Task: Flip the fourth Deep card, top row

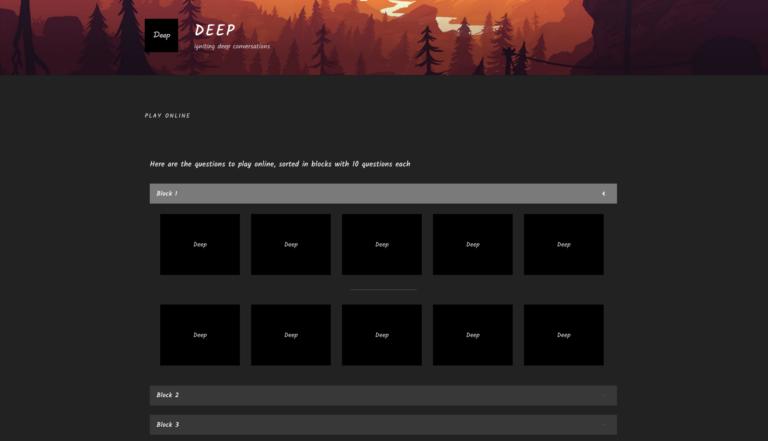Action: pos(473,244)
